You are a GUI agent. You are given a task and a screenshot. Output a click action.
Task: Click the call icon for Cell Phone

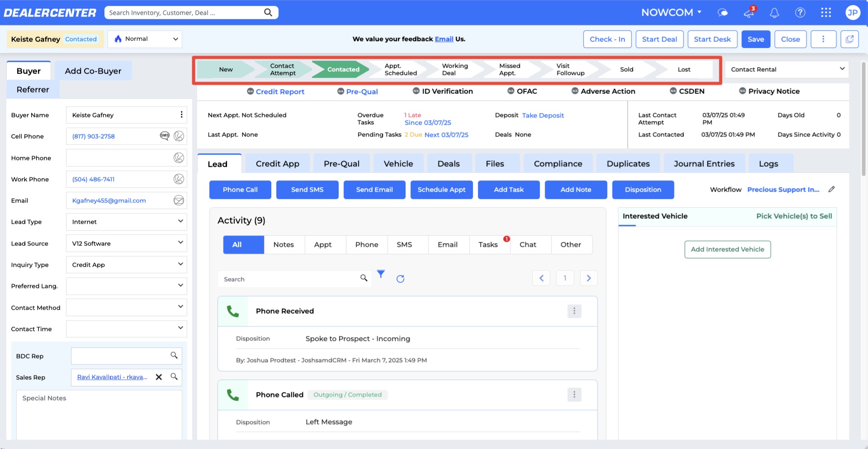tap(179, 136)
